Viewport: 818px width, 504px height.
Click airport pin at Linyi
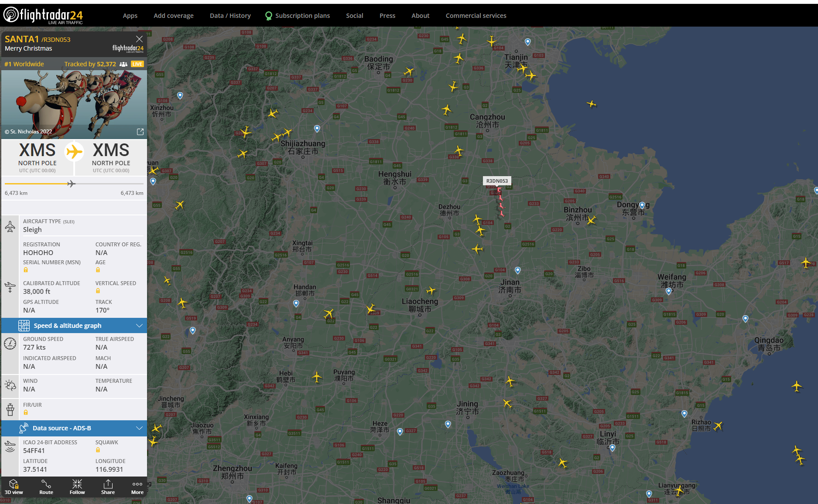(612, 448)
